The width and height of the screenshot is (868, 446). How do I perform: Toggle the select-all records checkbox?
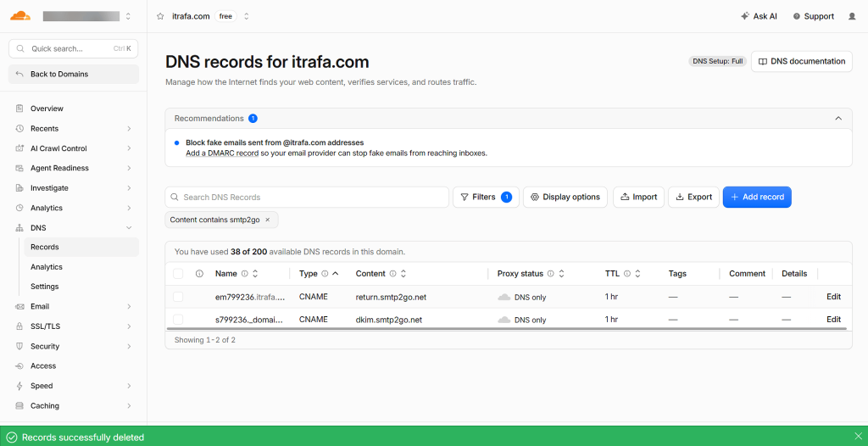178,274
